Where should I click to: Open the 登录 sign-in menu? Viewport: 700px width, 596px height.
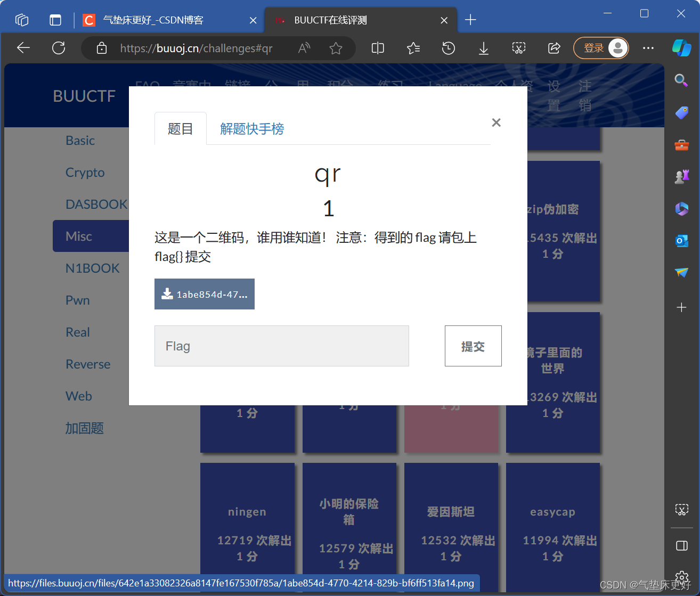tap(601, 48)
